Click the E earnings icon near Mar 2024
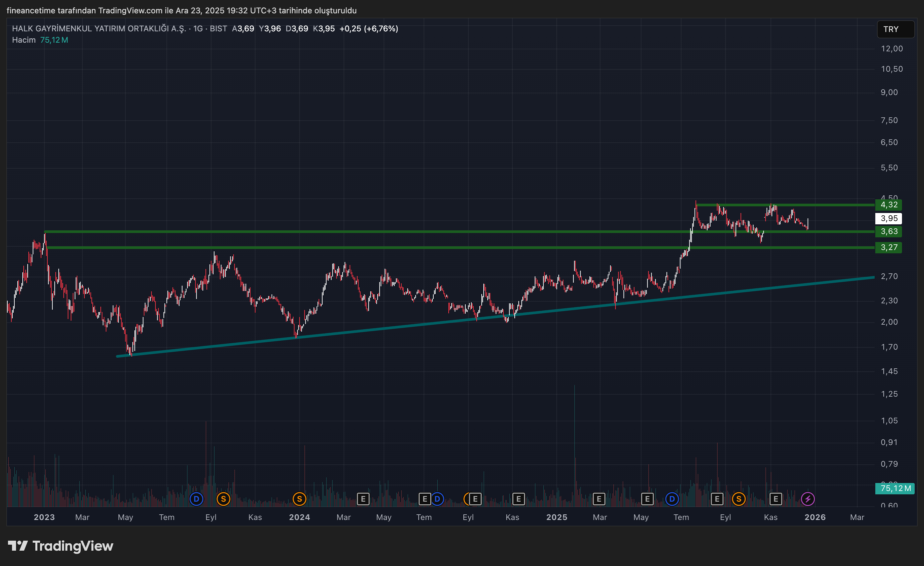 point(363,499)
